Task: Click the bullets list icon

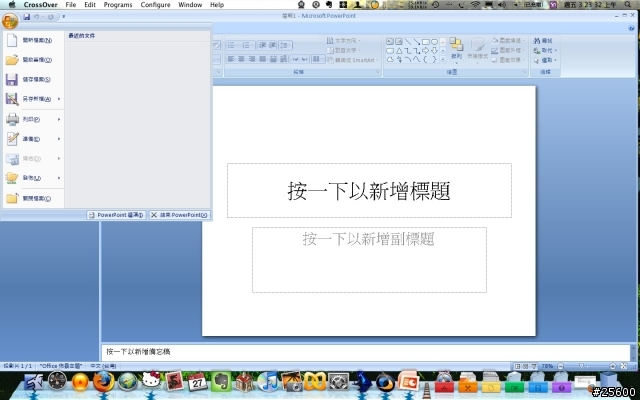Action: click(x=233, y=45)
